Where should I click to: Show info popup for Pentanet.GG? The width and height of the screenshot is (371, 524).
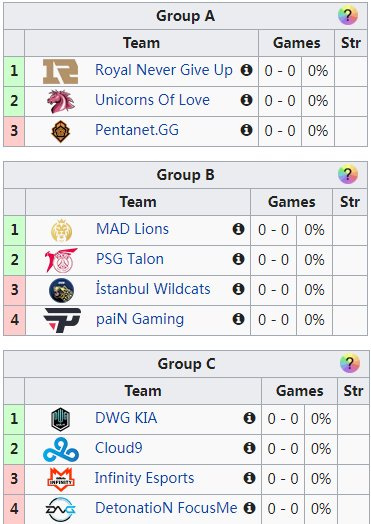coord(246,130)
